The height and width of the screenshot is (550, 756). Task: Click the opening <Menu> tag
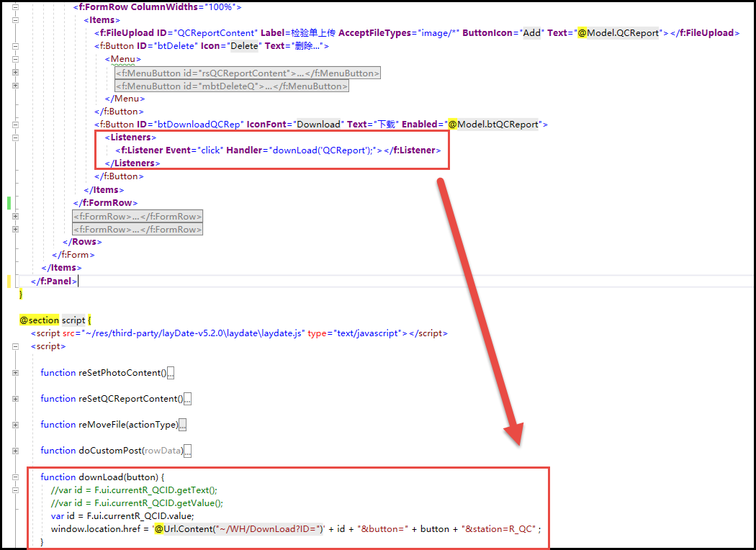[x=123, y=59]
